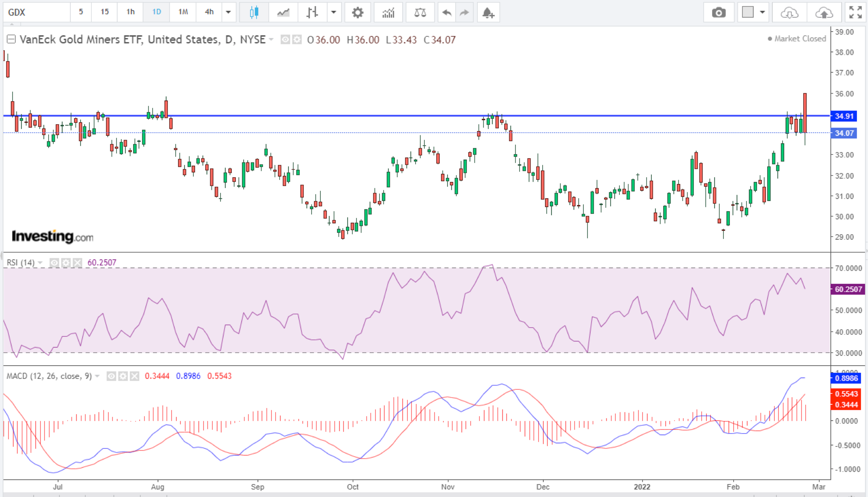Click the 39.00 price axis label
The height and width of the screenshot is (497, 868).
tap(844, 32)
